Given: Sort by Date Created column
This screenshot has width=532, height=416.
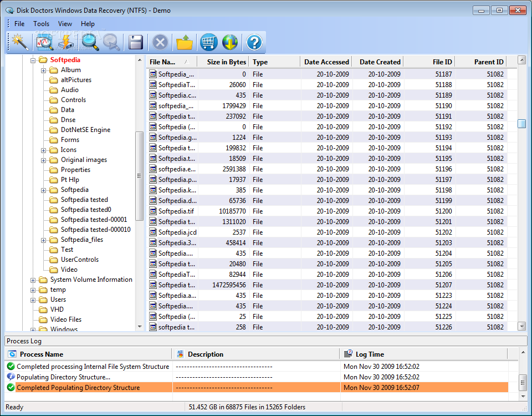Looking at the screenshot, I should (377, 62).
